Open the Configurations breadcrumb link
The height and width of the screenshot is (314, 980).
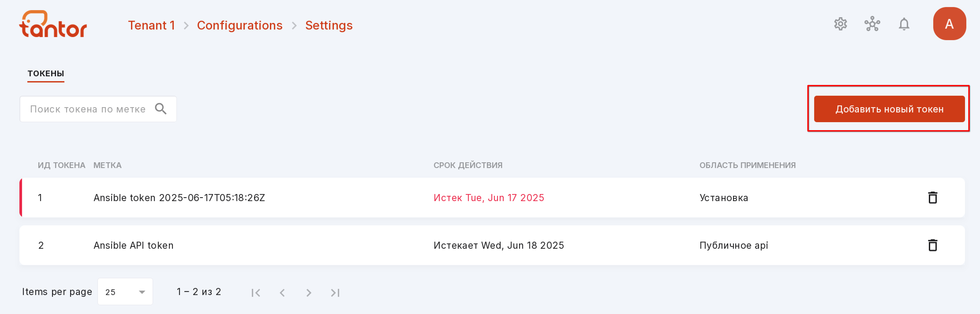pos(240,25)
